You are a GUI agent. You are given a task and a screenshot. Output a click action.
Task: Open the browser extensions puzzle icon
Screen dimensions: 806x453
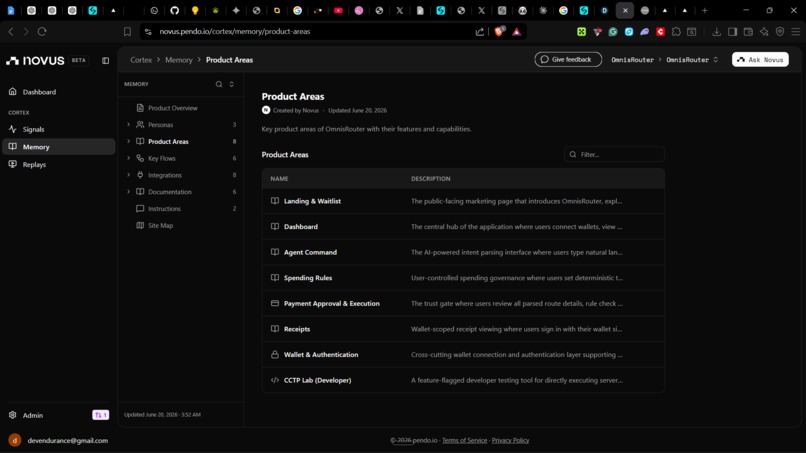coord(676,32)
